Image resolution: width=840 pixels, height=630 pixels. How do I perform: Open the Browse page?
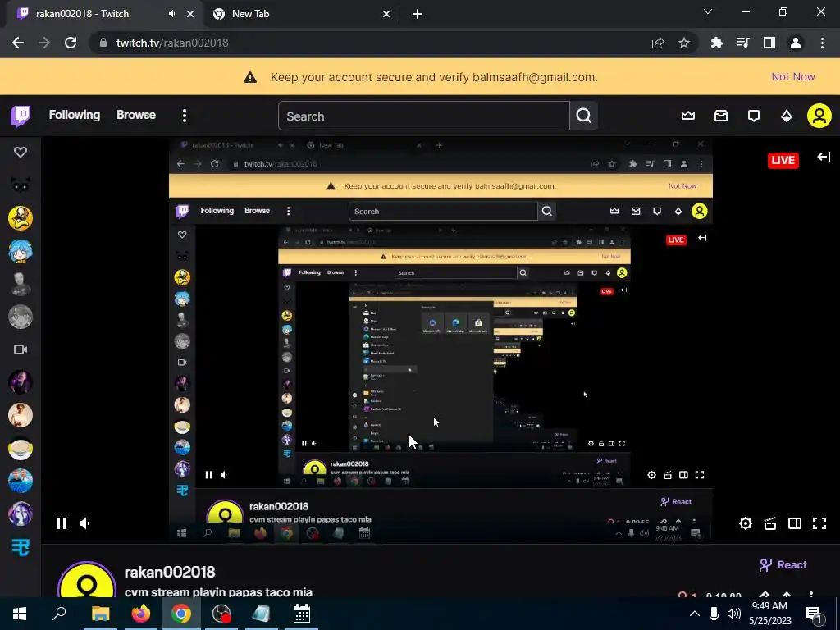point(136,115)
